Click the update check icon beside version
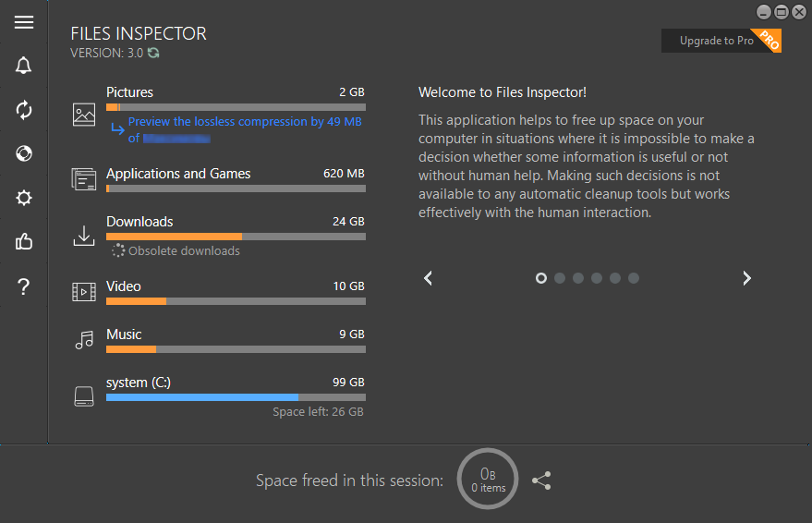This screenshot has width=812, height=523. click(x=153, y=54)
